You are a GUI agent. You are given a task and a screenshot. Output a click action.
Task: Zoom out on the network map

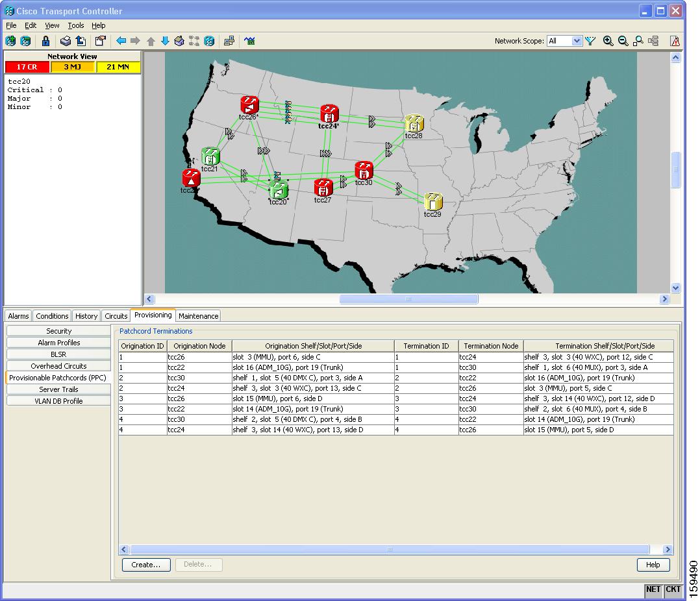[623, 41]
